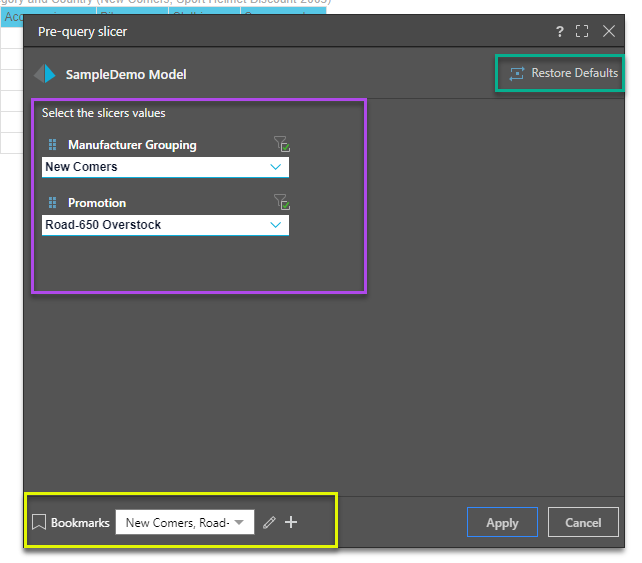The height and width of the screenshot is (563, 642).
Task: Click Restore Defaults
Action: (562, 73)
